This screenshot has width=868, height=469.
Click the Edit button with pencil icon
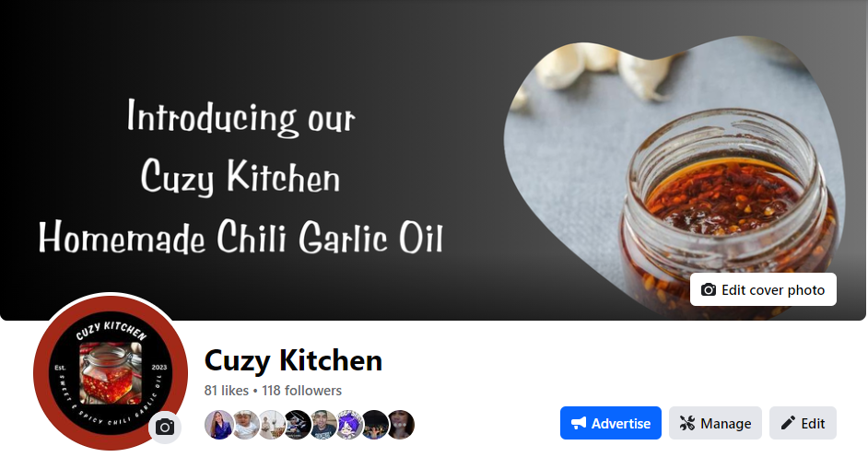pyautogui.click(x=803, y=423)
